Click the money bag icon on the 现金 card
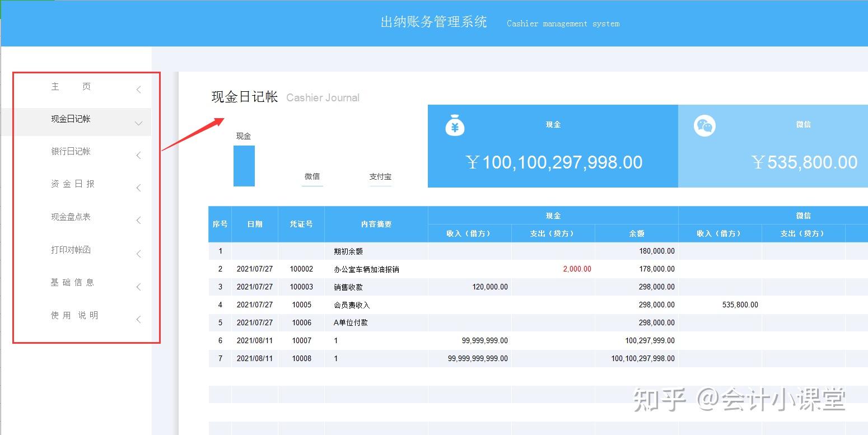Screen dimensions: 868x435 tap(454, 125)
